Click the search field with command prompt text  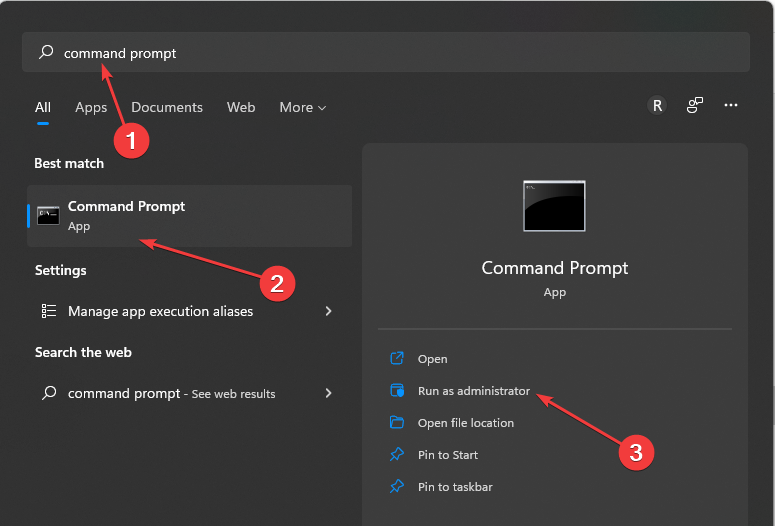pos(386,52)
